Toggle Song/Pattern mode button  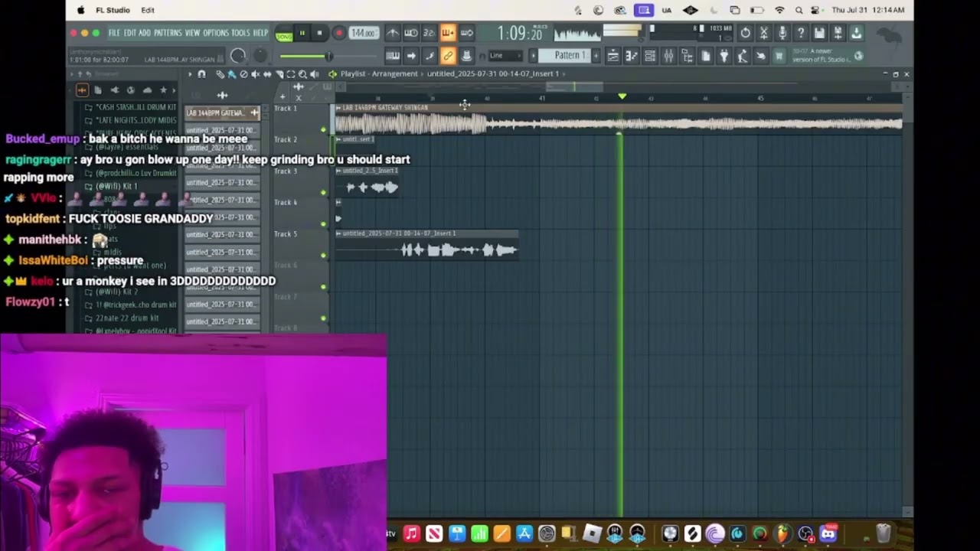(x=284, y=34)
